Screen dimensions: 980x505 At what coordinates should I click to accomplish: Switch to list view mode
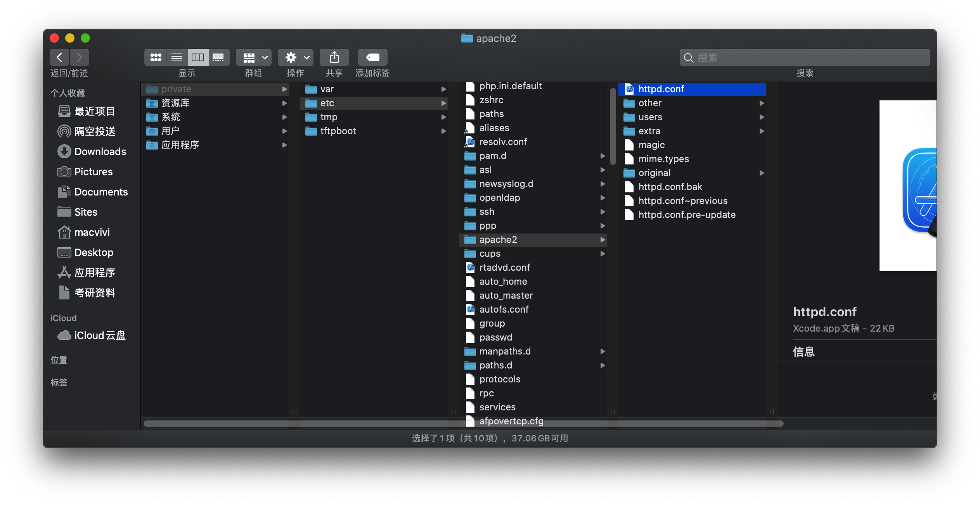pyautogui.click(x=177, y=57)
